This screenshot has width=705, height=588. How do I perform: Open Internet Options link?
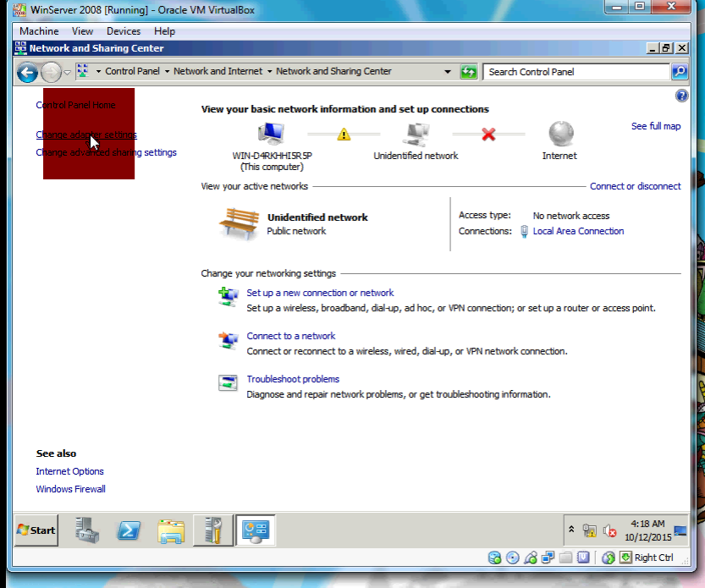69,471
